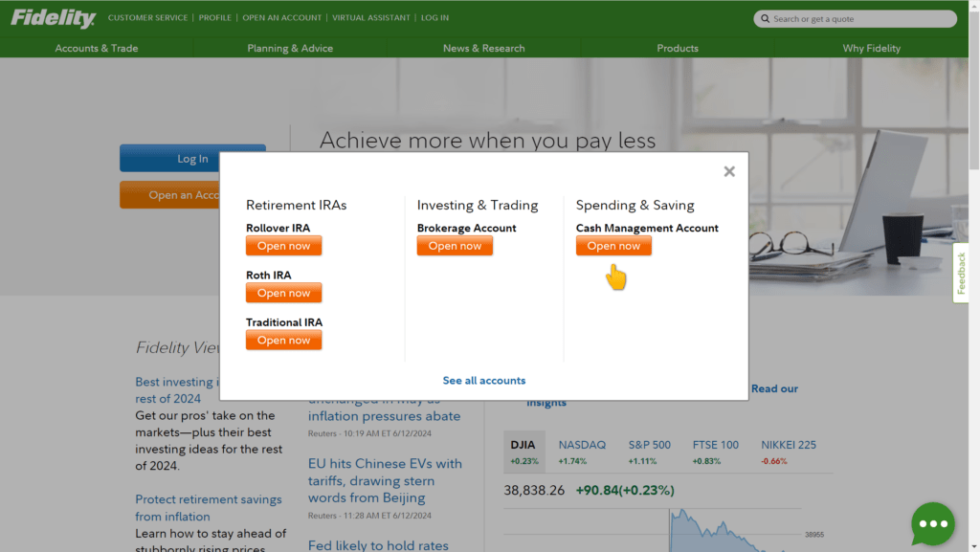Click the blue Log In button

[x=170, y=159]
